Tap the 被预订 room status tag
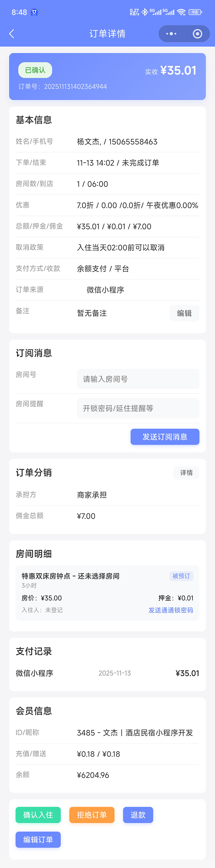This screenshot has width=215, height=868. coord(181,576)
